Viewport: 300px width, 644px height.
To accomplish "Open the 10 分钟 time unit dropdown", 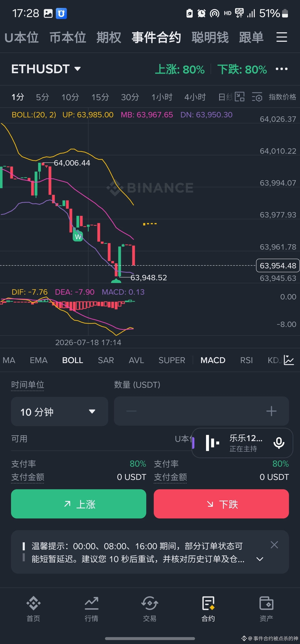I will 59,411.
